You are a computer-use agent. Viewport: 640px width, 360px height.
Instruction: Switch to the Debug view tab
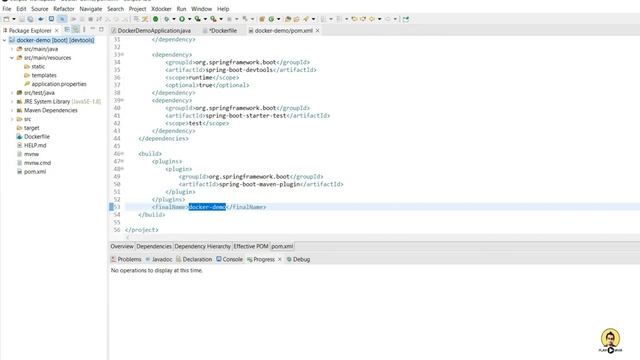click(298, 260)
